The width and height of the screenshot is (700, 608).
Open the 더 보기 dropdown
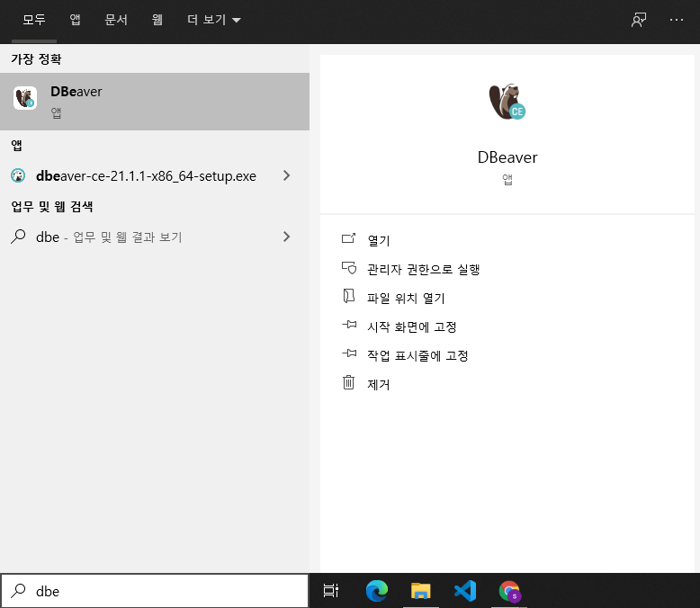click(214, 20)
